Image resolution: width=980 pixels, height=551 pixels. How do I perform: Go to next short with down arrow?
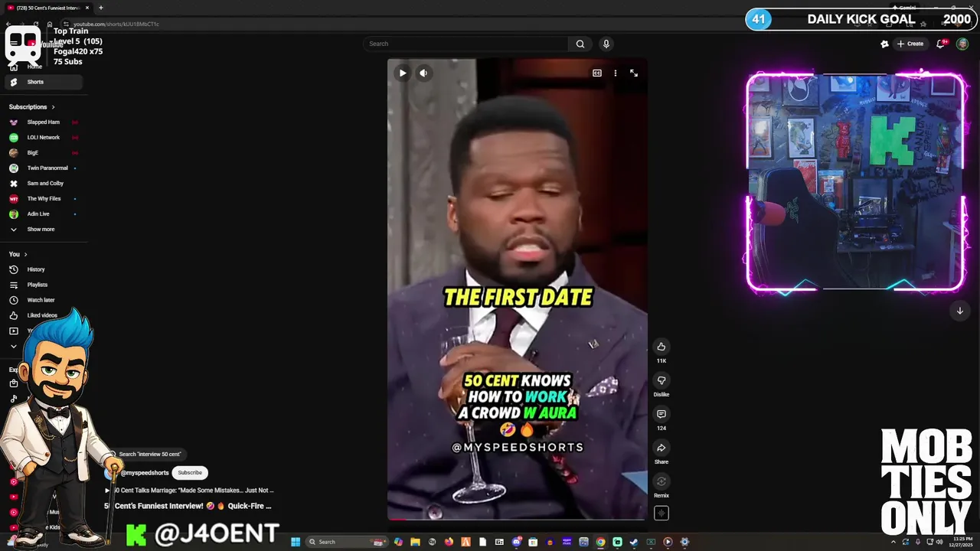click(x=959, y=311)
